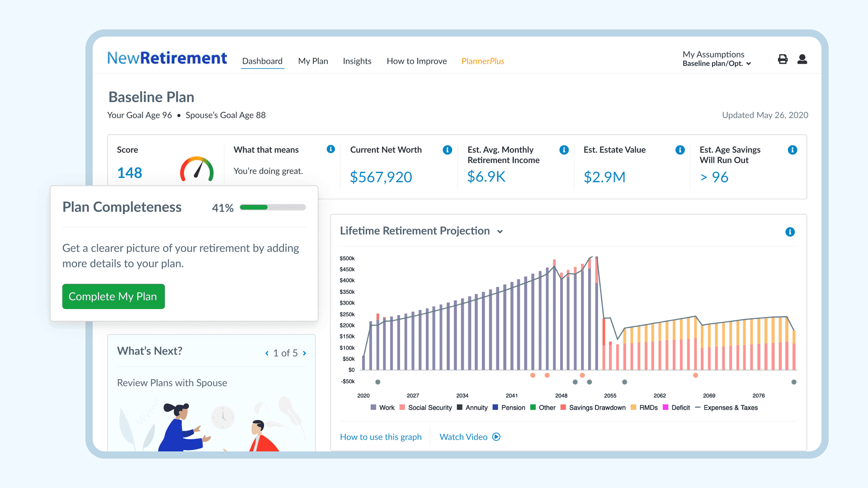This screenshot has width=868, height=488.
Task: Click info icon for Current Net Worth
Action: tap(448, 150)
